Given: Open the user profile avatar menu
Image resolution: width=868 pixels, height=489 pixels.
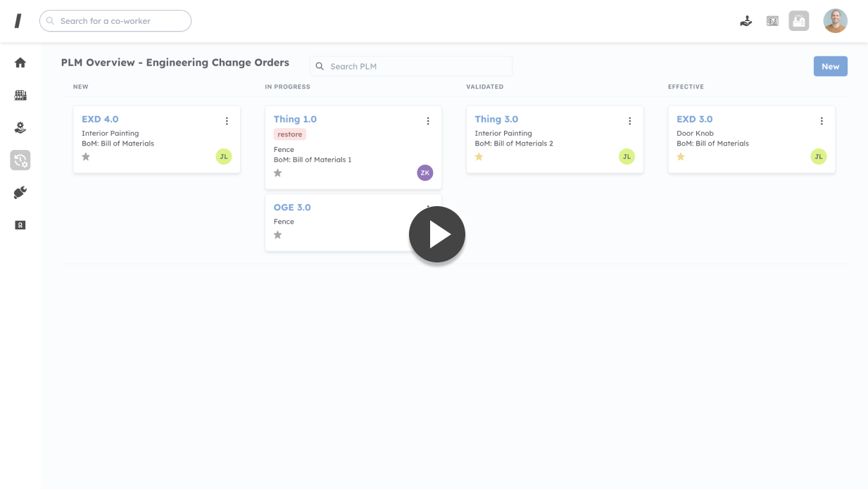Looking at the screenshot, I should (x=835, y=21).
